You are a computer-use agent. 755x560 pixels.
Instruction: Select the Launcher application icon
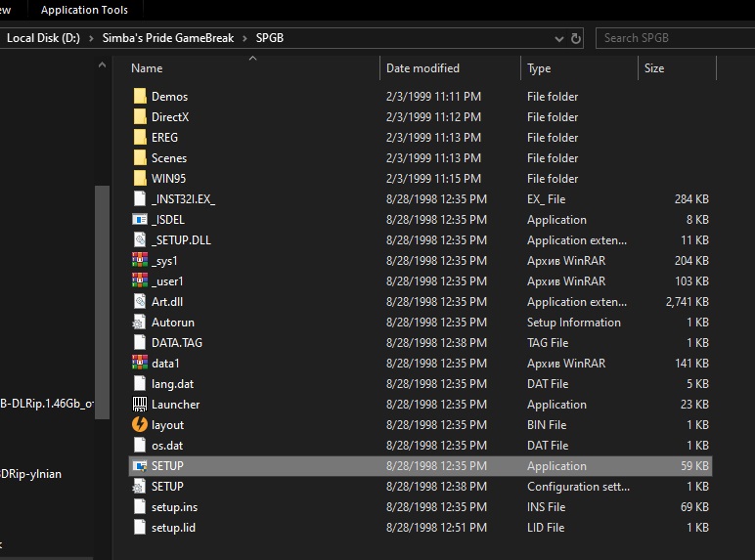click(139, 405)
